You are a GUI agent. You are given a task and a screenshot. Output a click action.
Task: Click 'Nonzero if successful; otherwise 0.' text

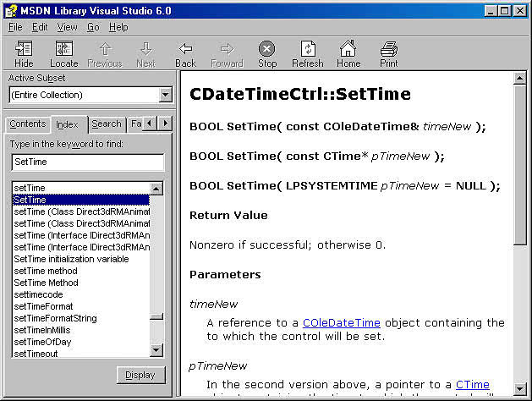coord(288,245)
